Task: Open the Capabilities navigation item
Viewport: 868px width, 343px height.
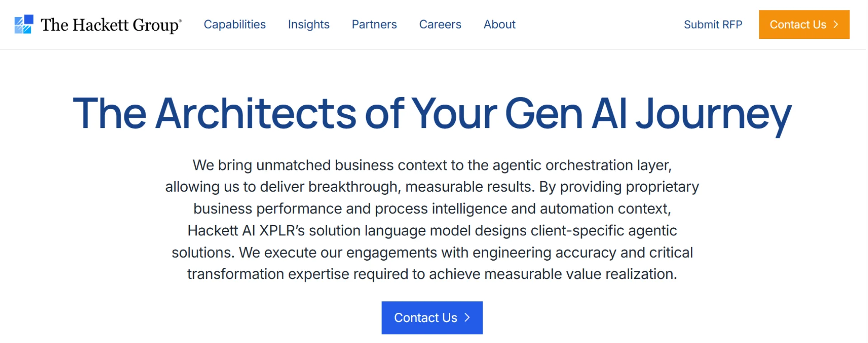Action: (235, 25)
